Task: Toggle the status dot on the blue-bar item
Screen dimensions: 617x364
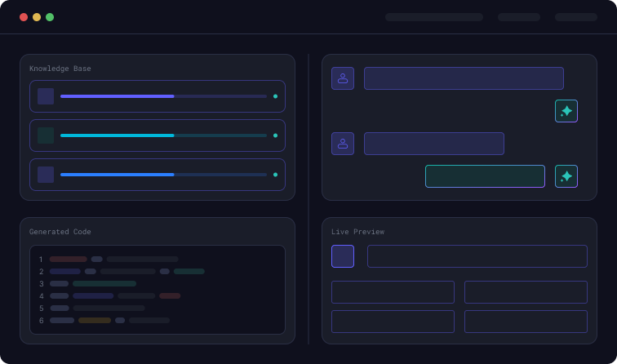Action: click(x=275, y=175)
